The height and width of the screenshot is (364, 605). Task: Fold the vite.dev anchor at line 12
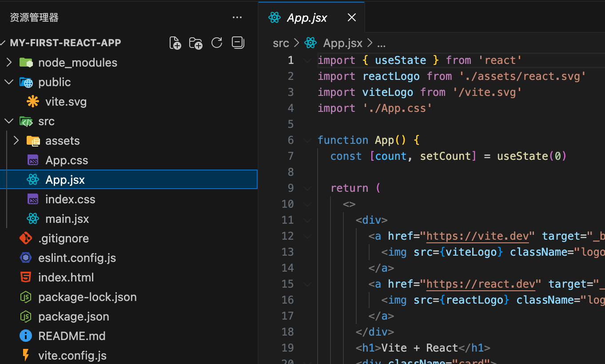(x=307, y=236)
